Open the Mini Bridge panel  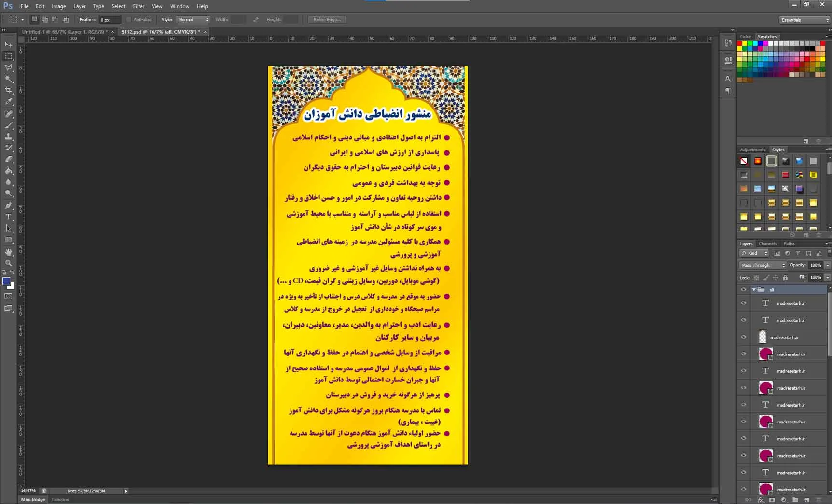(x=33, y=499)
